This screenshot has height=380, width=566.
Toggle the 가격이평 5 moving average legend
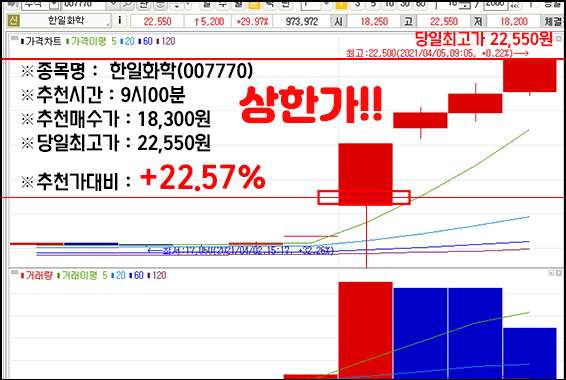tap(91, 41)
